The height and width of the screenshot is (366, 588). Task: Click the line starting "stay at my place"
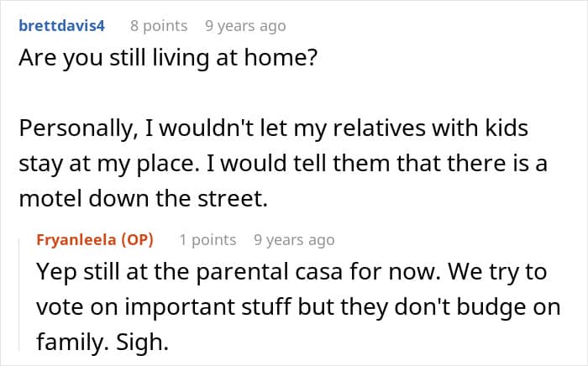coord(283,164)
